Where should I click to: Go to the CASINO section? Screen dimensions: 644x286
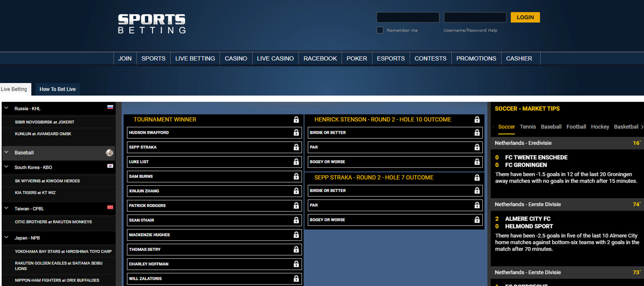236,58
